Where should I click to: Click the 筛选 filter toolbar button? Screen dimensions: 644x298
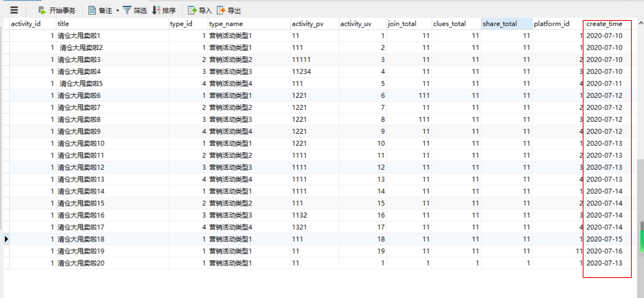tap(135, 10)
